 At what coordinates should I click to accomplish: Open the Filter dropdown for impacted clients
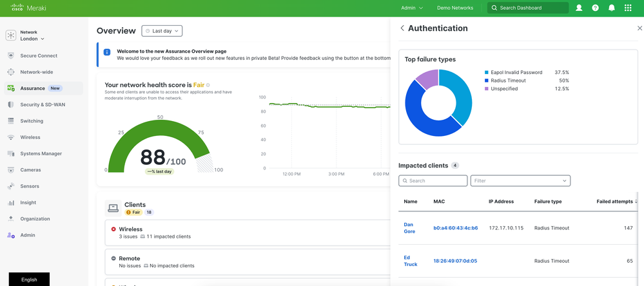(520, 181)
